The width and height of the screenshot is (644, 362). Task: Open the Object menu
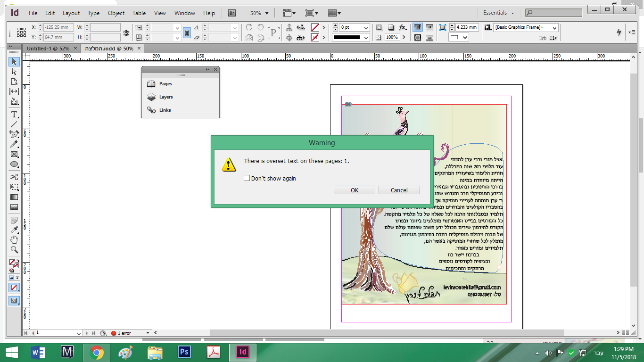point(116,13)
